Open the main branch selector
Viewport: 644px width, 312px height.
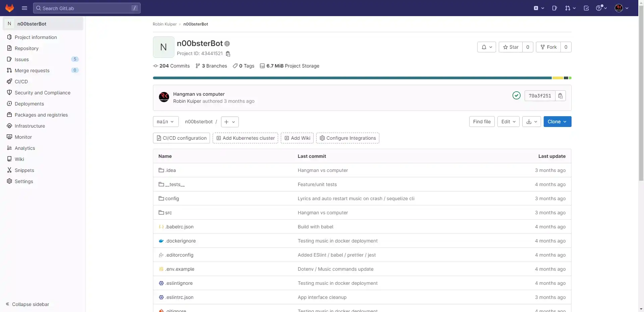pos(166,122)
